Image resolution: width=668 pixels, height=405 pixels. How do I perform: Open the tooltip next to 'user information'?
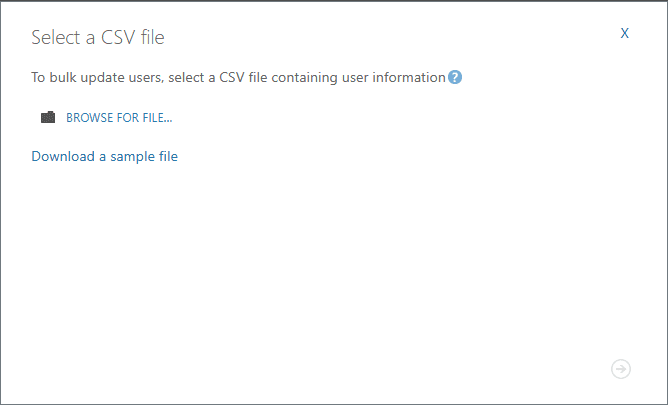coord(455,77)
